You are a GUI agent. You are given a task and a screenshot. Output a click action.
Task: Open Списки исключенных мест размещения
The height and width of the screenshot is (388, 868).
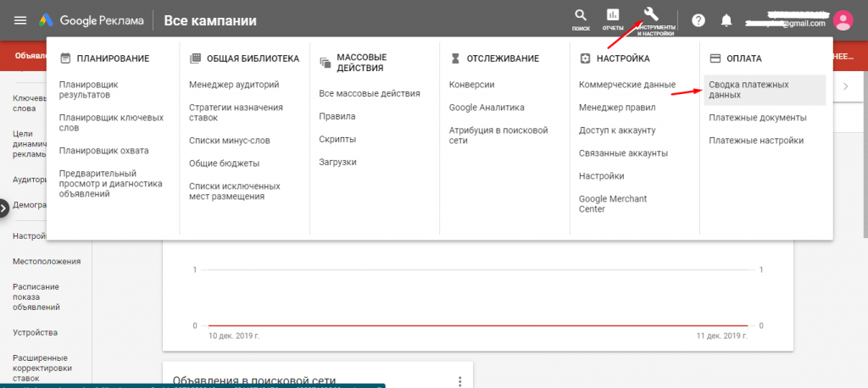(235, 191)
